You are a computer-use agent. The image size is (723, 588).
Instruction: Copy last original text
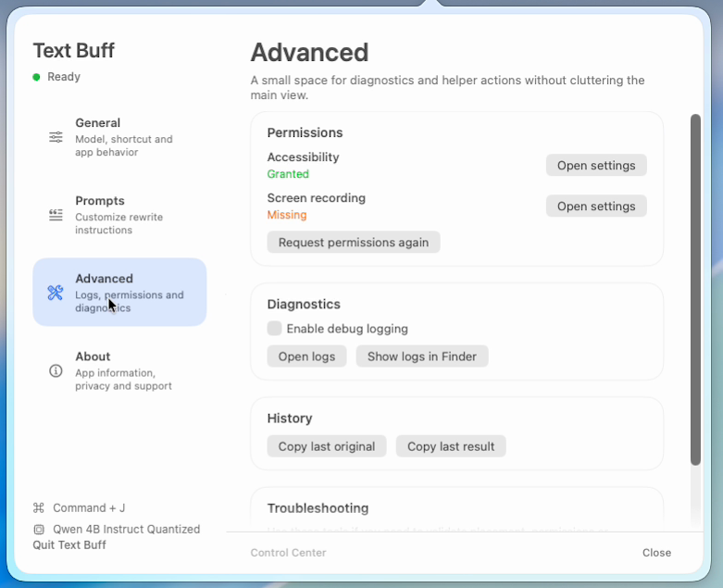coord(327,446)
